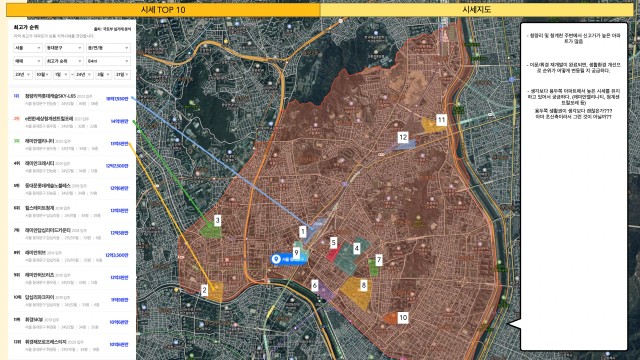The image size is (640, 360).
Task: Expand the 동대문구 district dropdown
Action: point(64,48)
